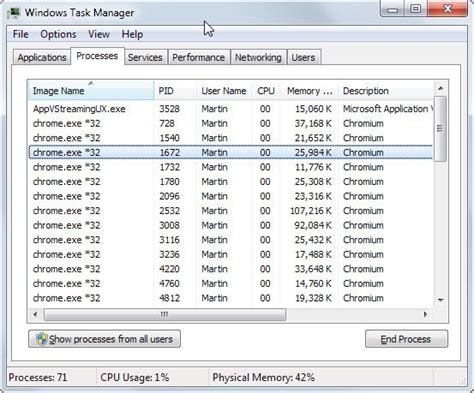The width and height of the screenshot is (474, 393).
Task: Select chrome.exe process with PID 728
Action: click(231, 124)
